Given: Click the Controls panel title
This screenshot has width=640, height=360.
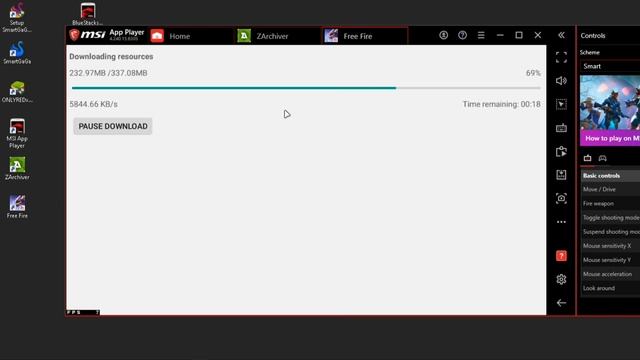Looking at the screenshot, I should point(593,36).
